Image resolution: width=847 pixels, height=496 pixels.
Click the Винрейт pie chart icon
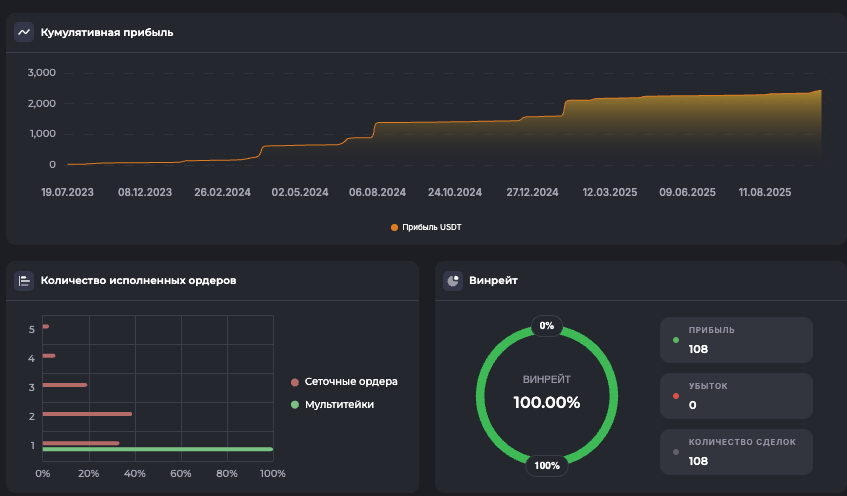[453, 281]
